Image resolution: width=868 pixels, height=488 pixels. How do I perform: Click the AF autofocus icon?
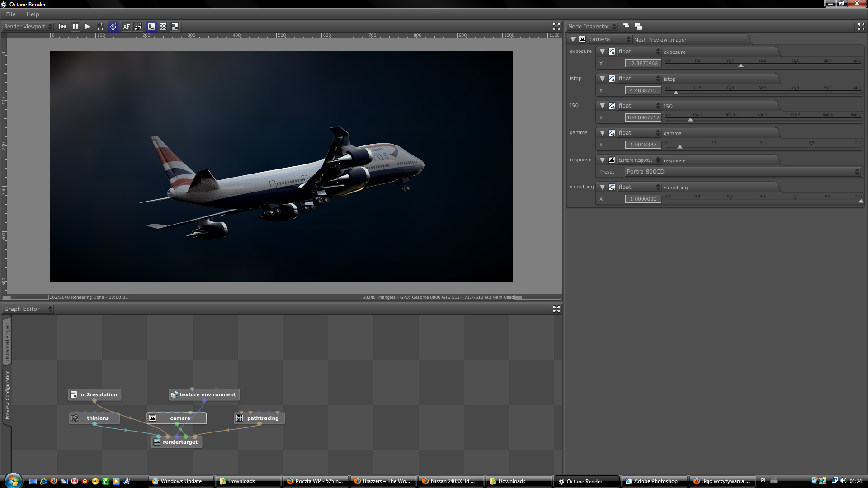point(126,27)
